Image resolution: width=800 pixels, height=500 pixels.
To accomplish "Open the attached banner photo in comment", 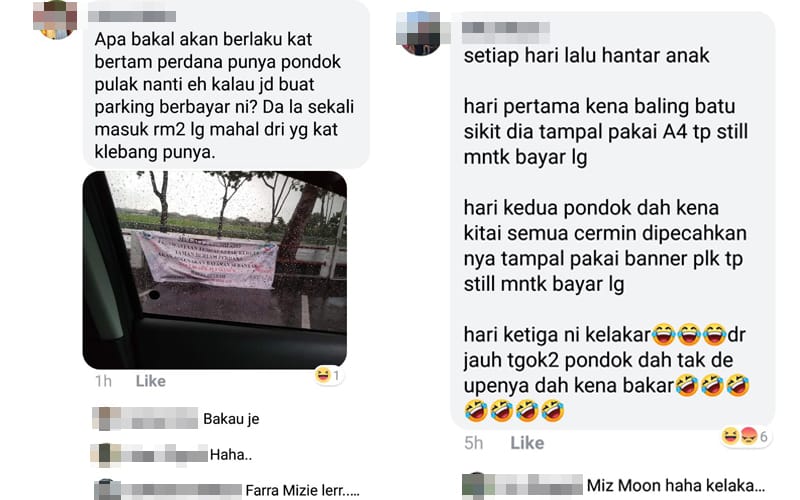I will tap(215, 270).
